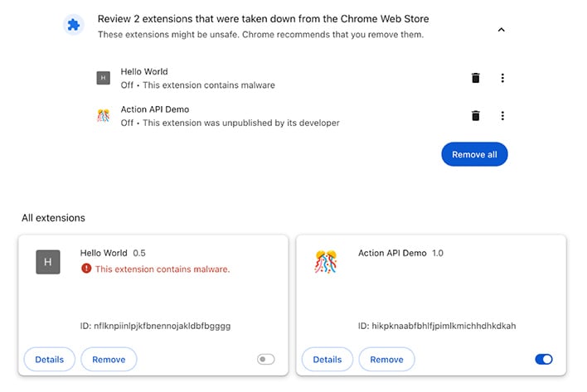Click small Hello World H icon in review list

click(x=104, y=78)
